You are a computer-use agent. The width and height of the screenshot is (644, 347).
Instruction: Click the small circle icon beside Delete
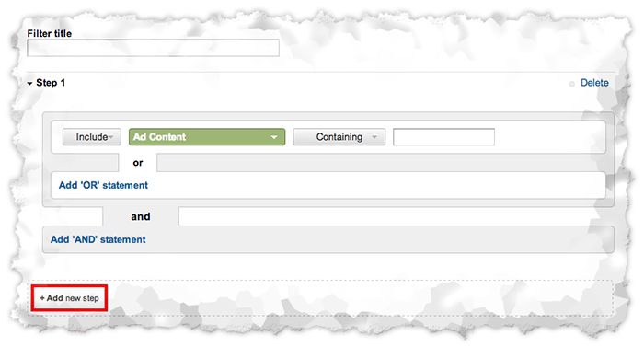pos(571,84)
